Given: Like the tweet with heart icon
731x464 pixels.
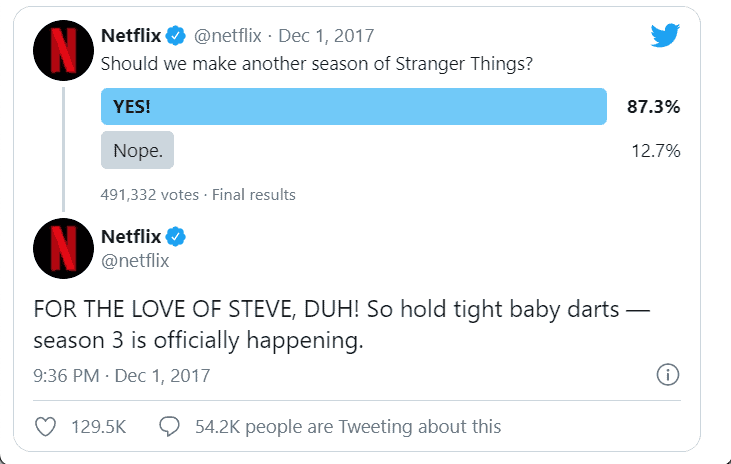Looking at the screenshot, I should click(x=45, y=427).
